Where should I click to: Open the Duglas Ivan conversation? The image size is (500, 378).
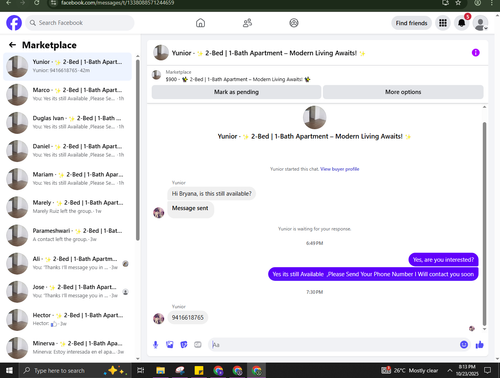(x=67, y=123)
